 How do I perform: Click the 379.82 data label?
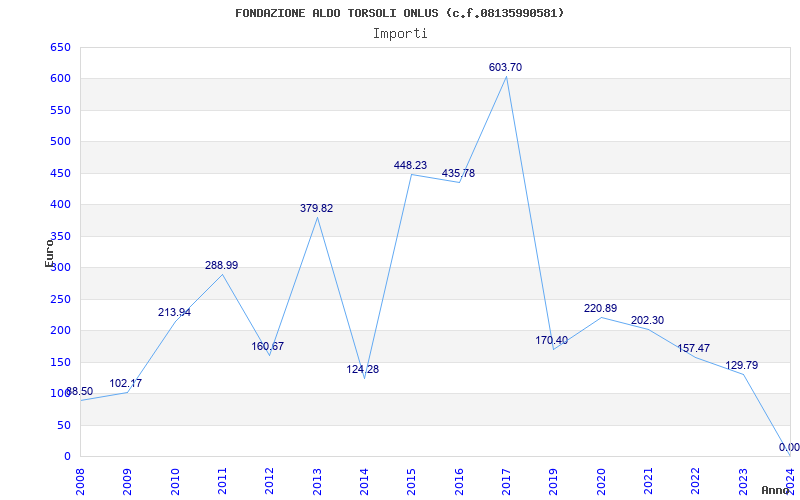[316, 208]
